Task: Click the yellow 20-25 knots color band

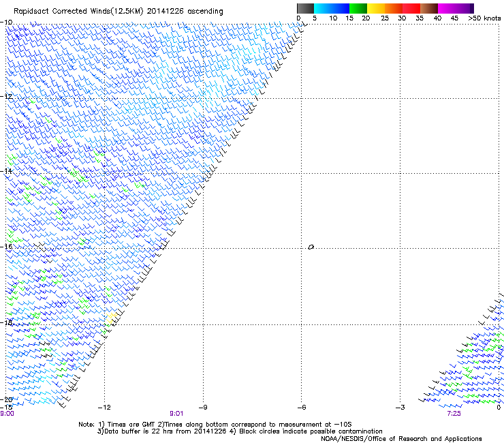Action: click(376, 8)
